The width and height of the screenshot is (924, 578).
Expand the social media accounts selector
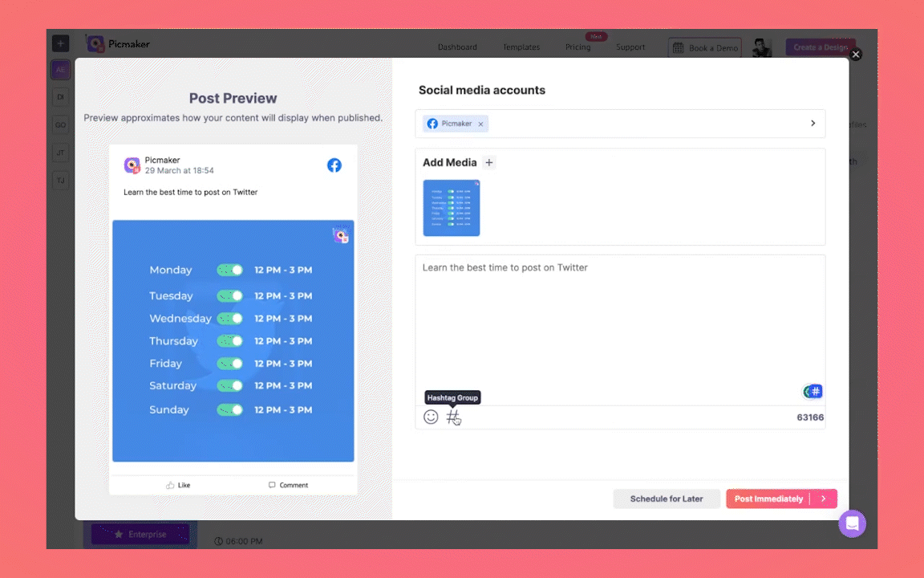pos(813,124)
